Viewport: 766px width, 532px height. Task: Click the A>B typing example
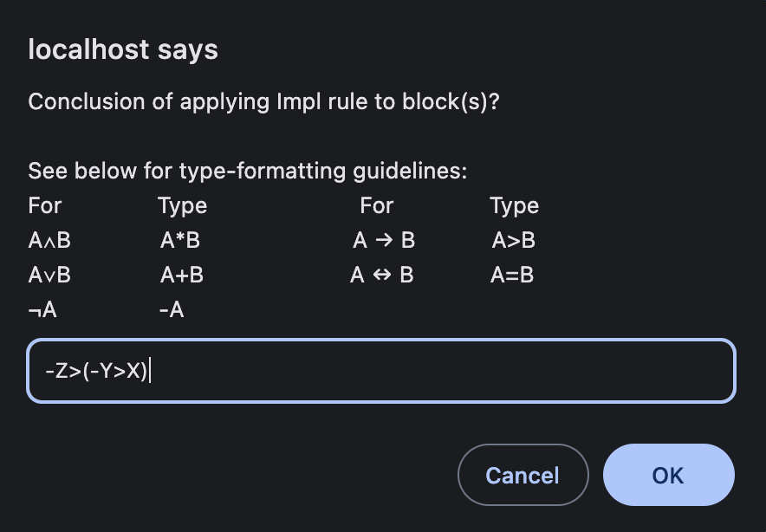point(514,240)
